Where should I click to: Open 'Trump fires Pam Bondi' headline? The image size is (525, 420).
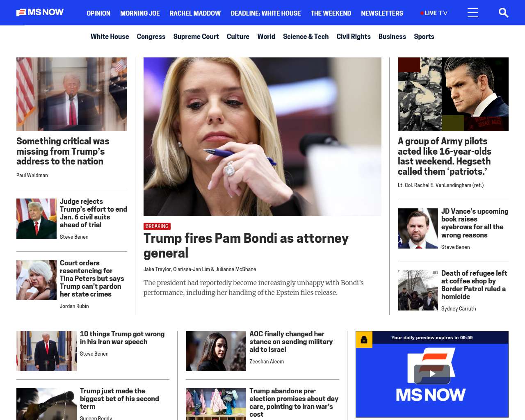click(246, 245)
